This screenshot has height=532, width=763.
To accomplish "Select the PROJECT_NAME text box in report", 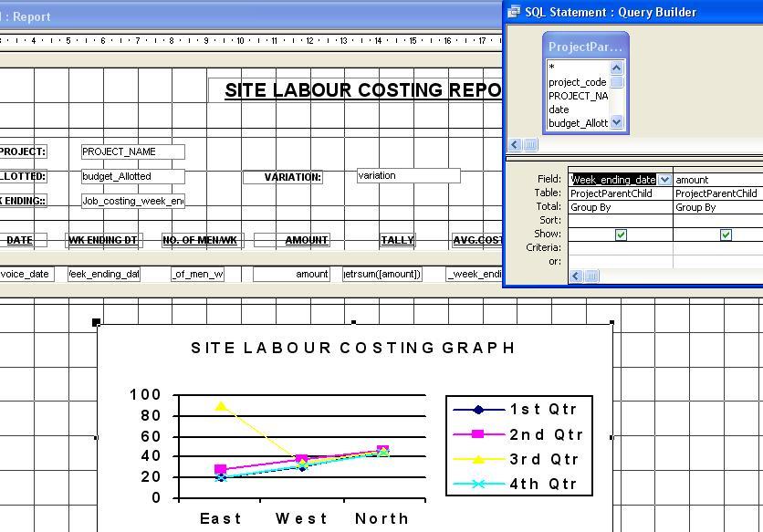I will tap(133, 151).
